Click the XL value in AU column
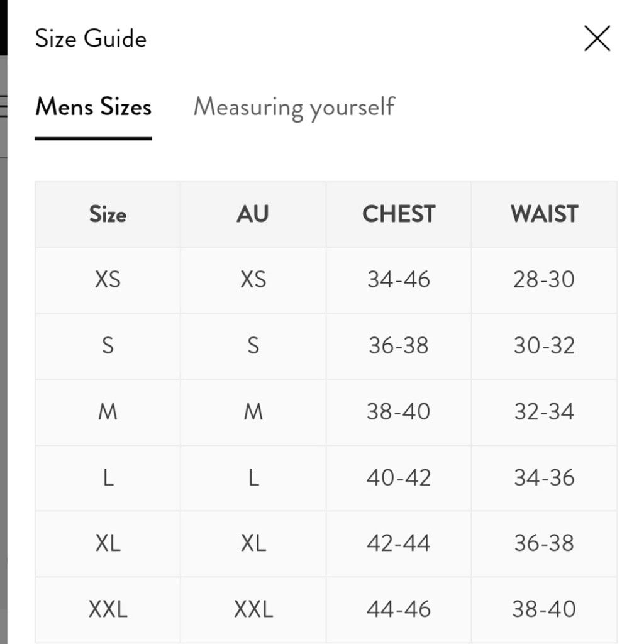 253,544
